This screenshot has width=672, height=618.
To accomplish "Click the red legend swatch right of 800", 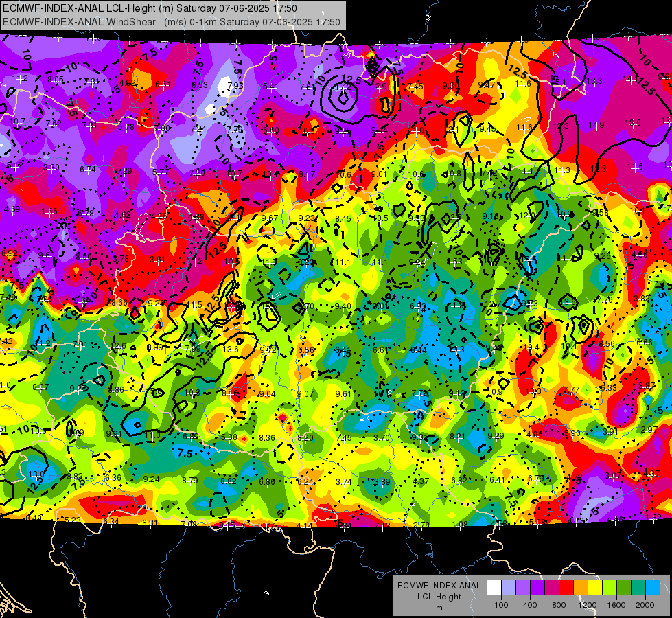I will tap(566, 587).
